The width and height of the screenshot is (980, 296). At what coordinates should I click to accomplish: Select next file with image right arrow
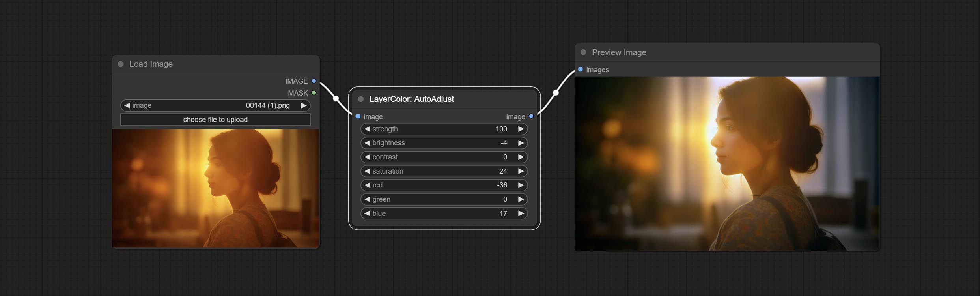pyautogui.click(x=304, y=105)
